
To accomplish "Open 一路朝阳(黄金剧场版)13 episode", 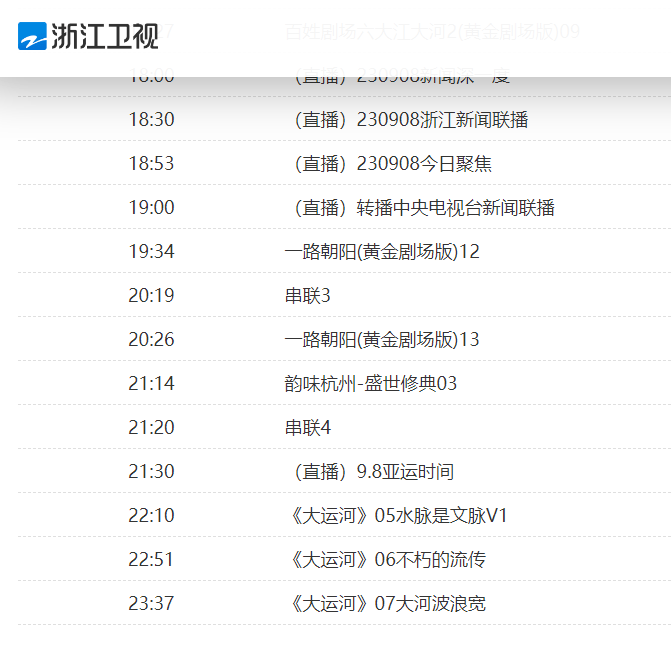I will 382,340.
